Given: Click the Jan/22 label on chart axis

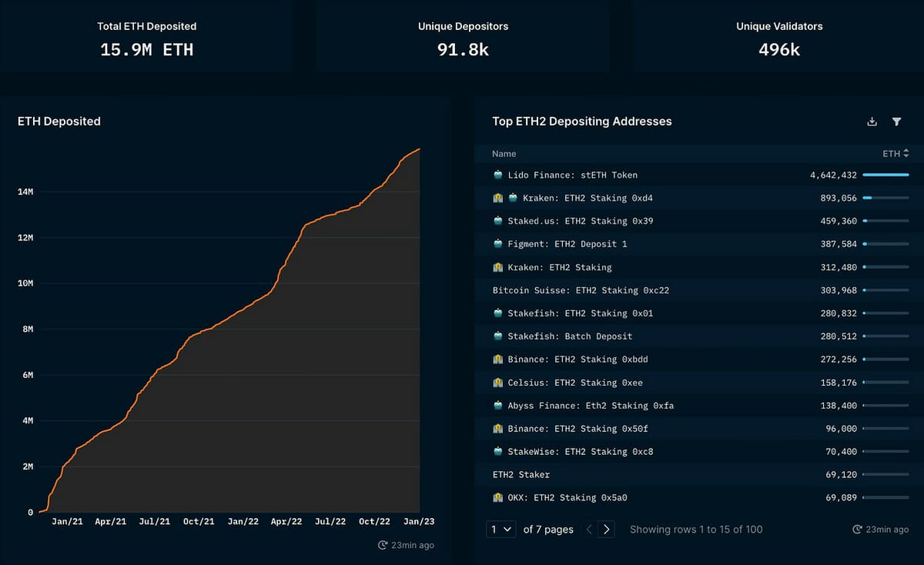Looking at the screenshot, I should (x=243, y=521).
